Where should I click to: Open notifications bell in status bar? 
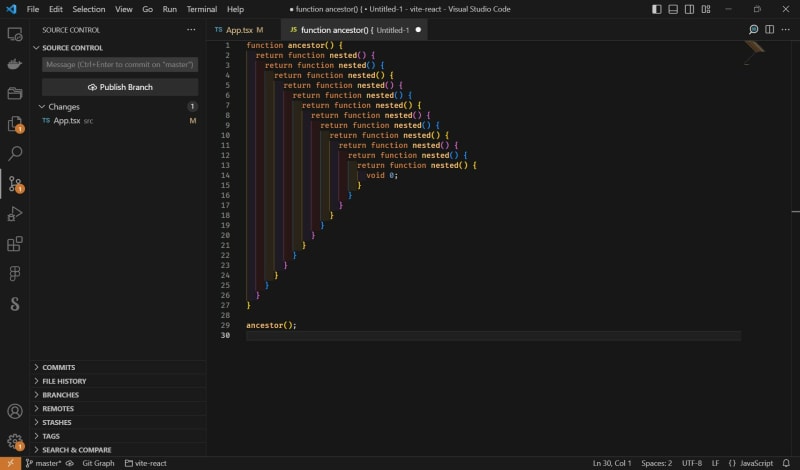(786, 463)
